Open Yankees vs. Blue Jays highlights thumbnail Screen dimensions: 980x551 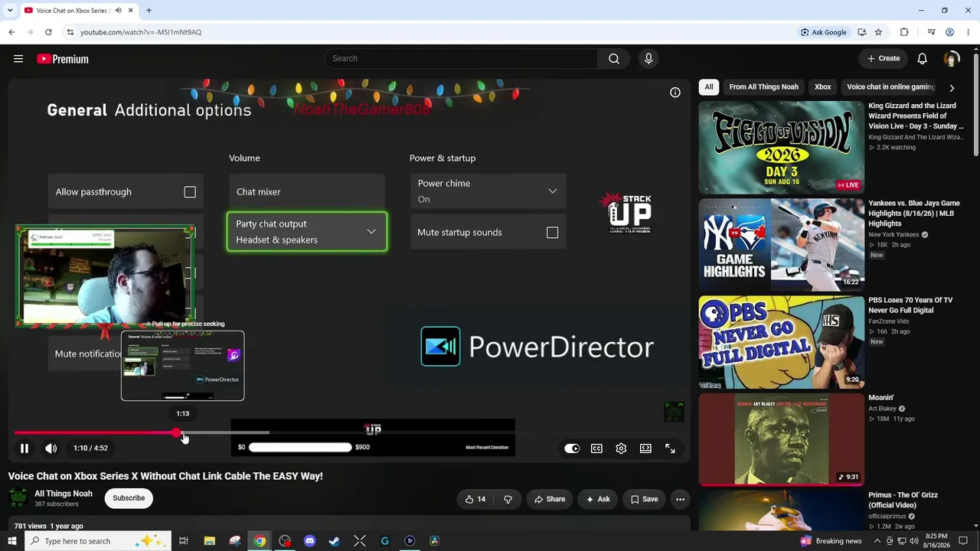781,245
